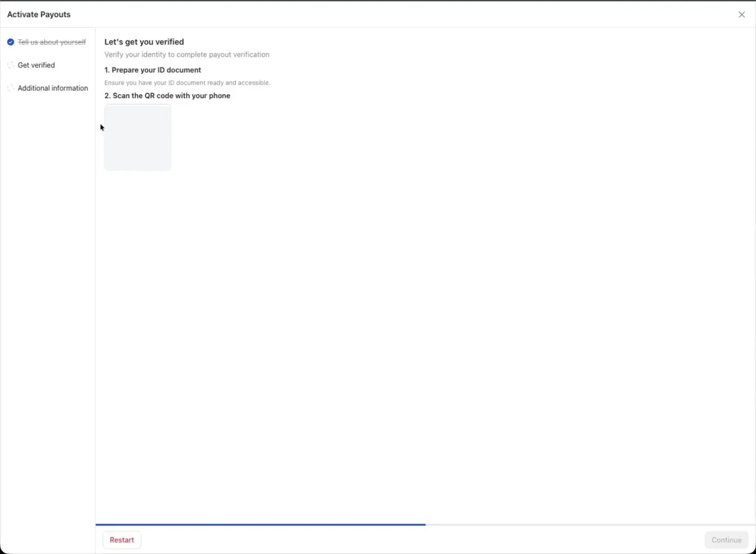Close the Activate Payouts dialog
This screenshot has width=756, height=554.
pos(741,15)
